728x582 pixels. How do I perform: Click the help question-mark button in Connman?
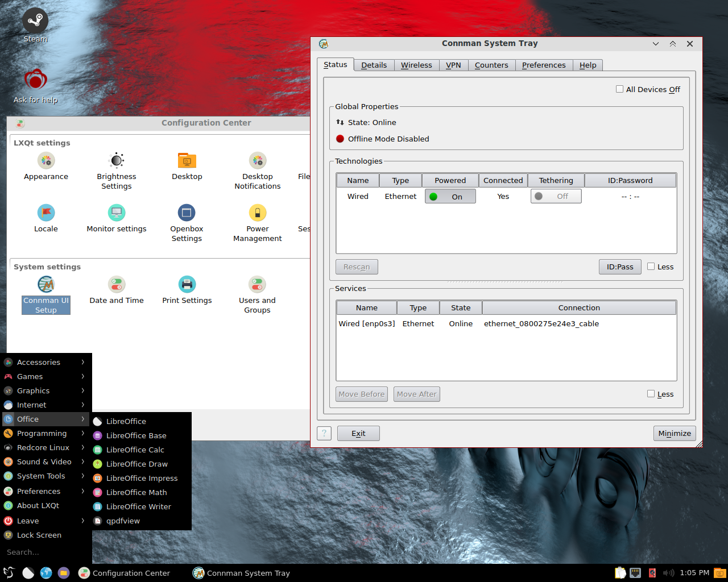click(324, 434)
